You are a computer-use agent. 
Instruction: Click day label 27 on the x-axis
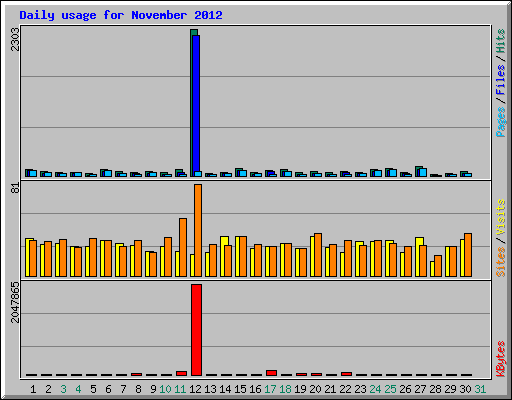(x=420, y=389)
